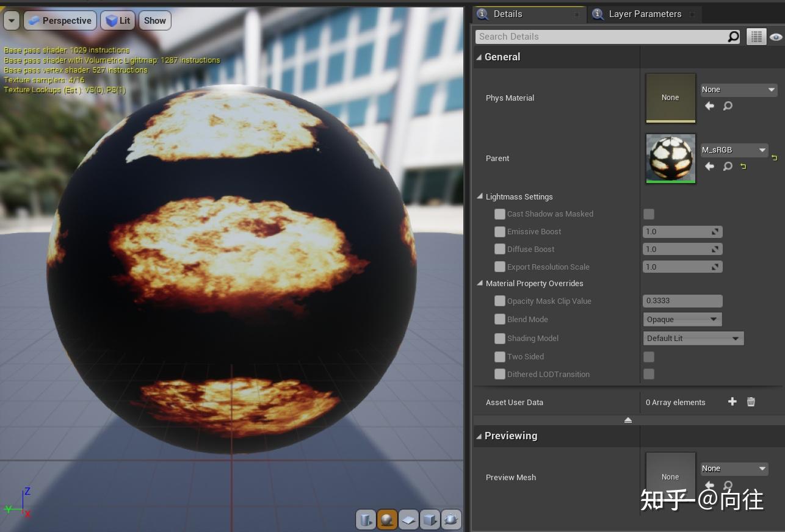This screenshot has height=532, width=785.
Task: Click 'Texture samplers: 4/16' stat line
Action: pos(45,80)
